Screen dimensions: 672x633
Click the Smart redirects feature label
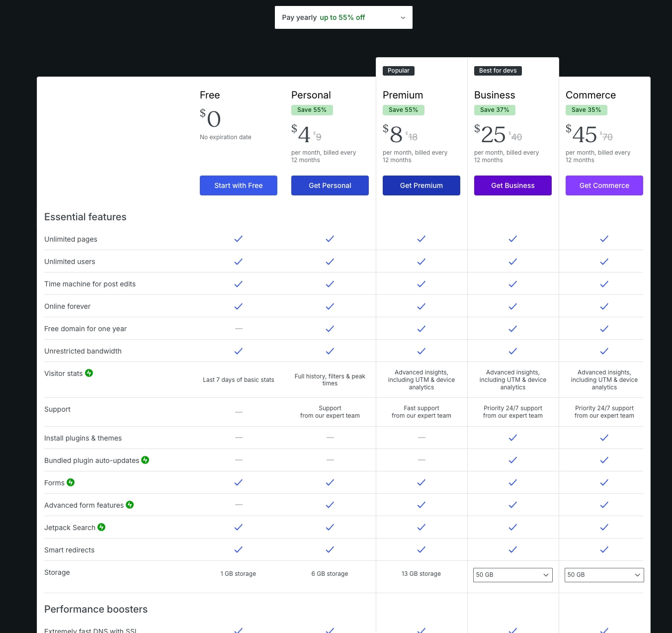tap(70, 550)
